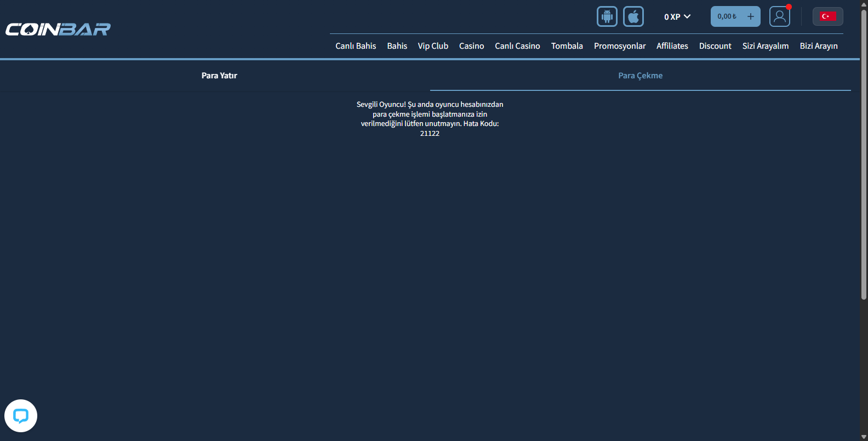Select the Para Çekme tab
The width and height of the screenshot is (868, 441).
click(640, 76)
